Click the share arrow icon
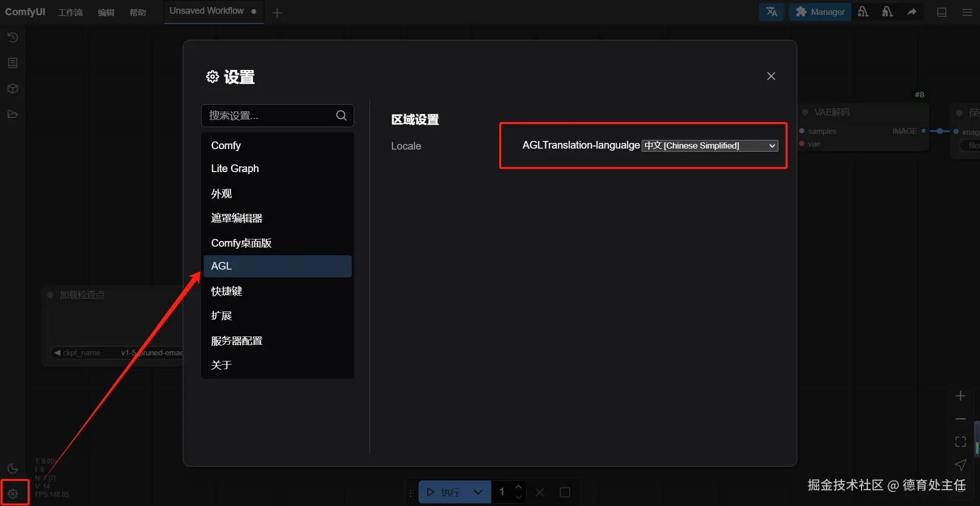 912,12
